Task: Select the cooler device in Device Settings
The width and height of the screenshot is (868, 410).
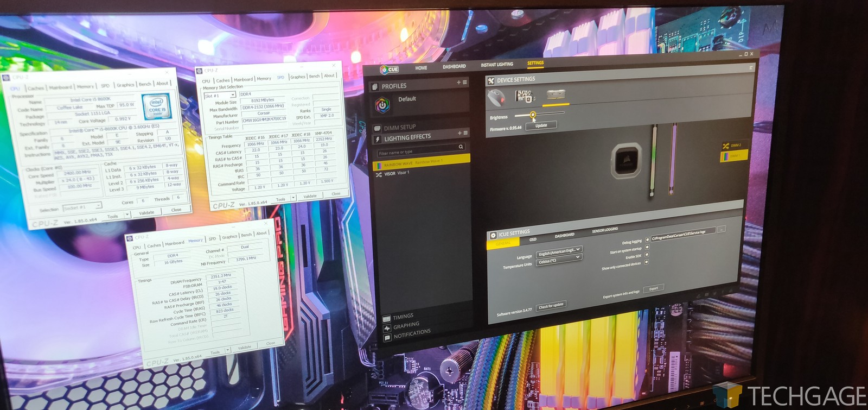Action: [x=525, y=97]
